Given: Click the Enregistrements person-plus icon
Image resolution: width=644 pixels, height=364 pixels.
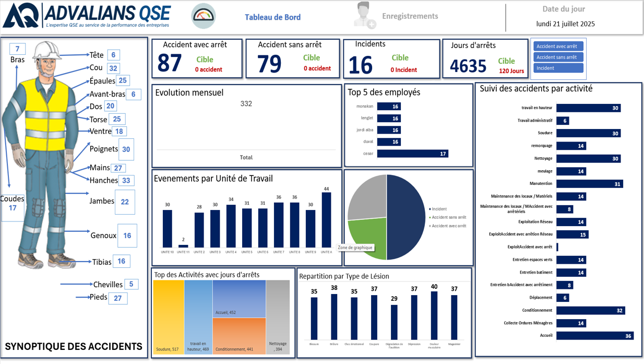Looking at the screenshot, I should point(364,16).
